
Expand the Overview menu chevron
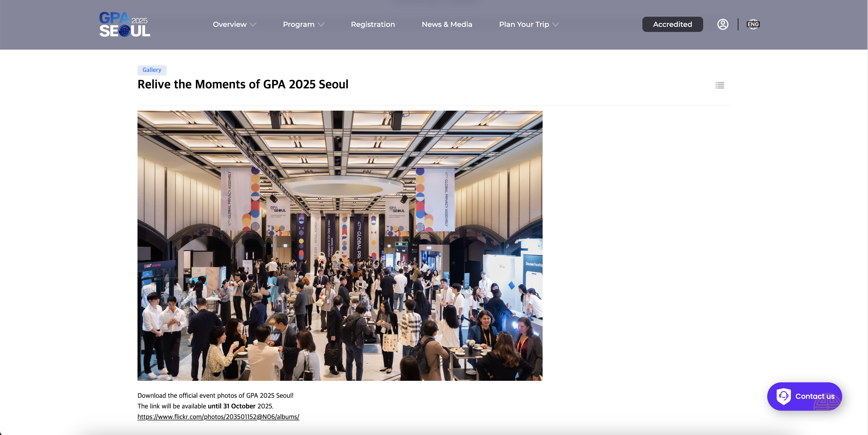pos(253,25)
